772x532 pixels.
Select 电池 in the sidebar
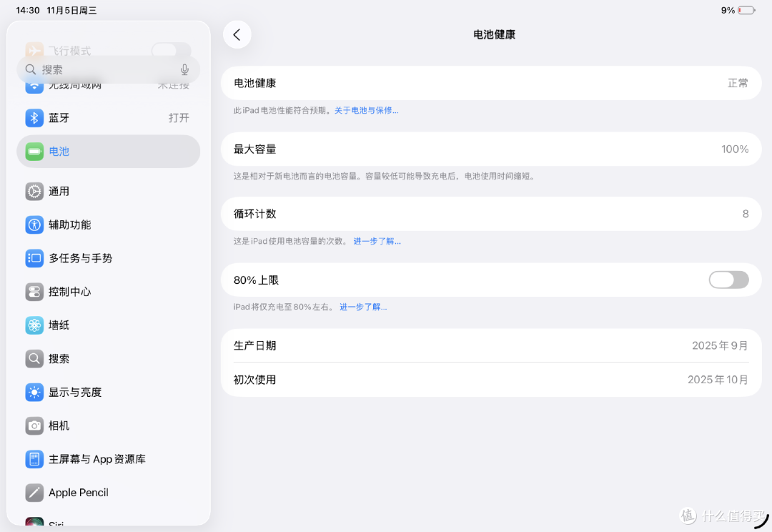point(109,151)
